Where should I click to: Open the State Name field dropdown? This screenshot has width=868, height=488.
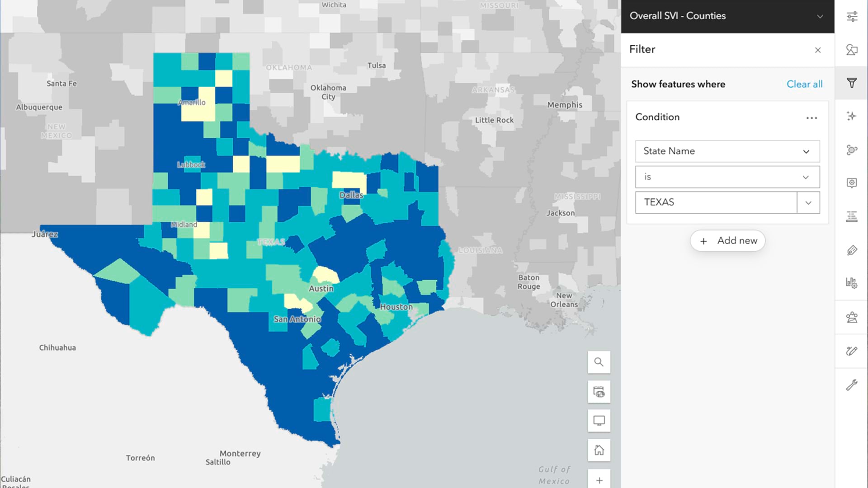coord(727,151)
